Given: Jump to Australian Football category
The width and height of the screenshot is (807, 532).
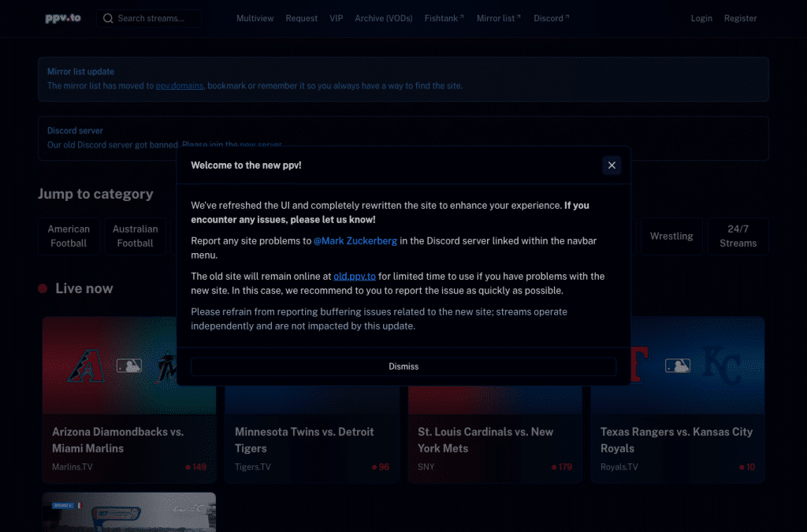Looking at the screenshot, I should click(136, 236).
